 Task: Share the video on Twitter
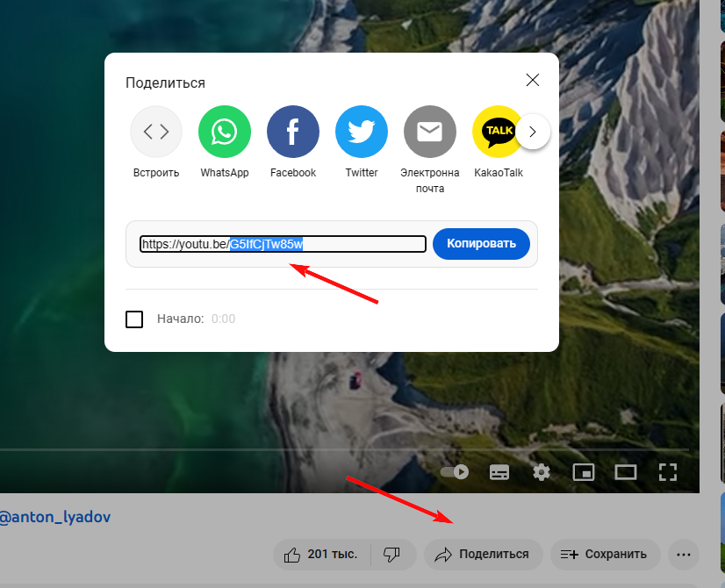click(x=361, y=132)
